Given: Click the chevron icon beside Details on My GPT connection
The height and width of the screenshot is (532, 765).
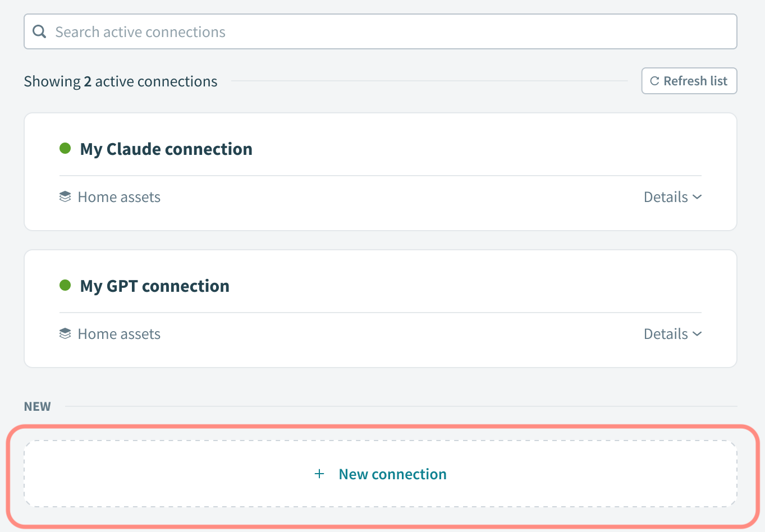Looking at the screenshot, I should [697, 333].
